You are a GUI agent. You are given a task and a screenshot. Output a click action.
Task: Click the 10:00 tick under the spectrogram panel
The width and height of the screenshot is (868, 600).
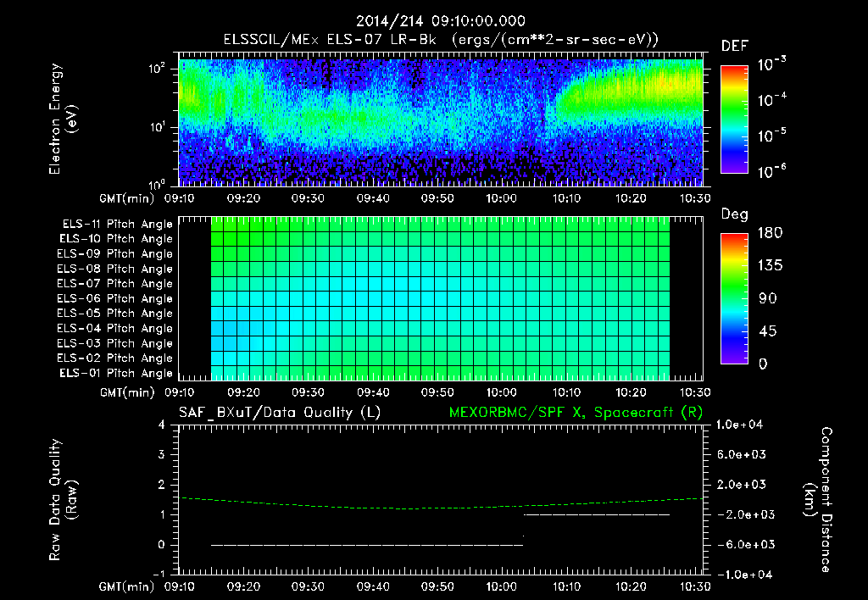coord(502,198)
